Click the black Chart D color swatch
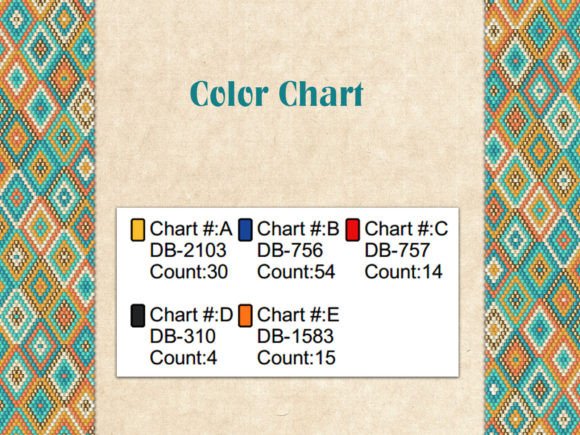The width and height of the screenshot is (580, 435). coord(138,316)
